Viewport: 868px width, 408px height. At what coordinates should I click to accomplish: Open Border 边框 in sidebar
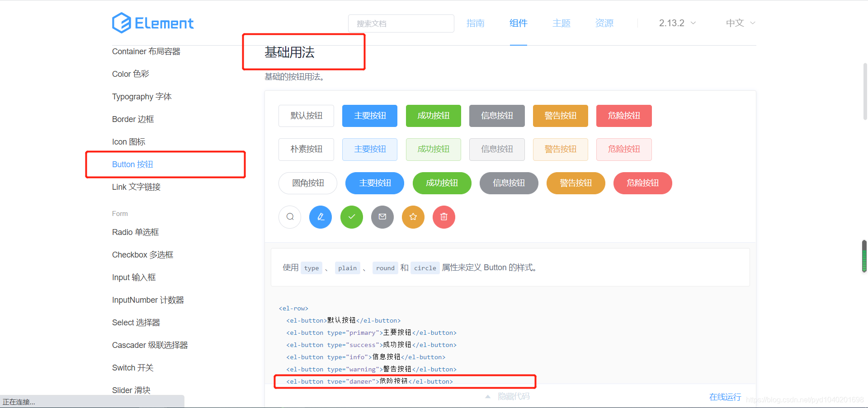(x=133, y=119)
